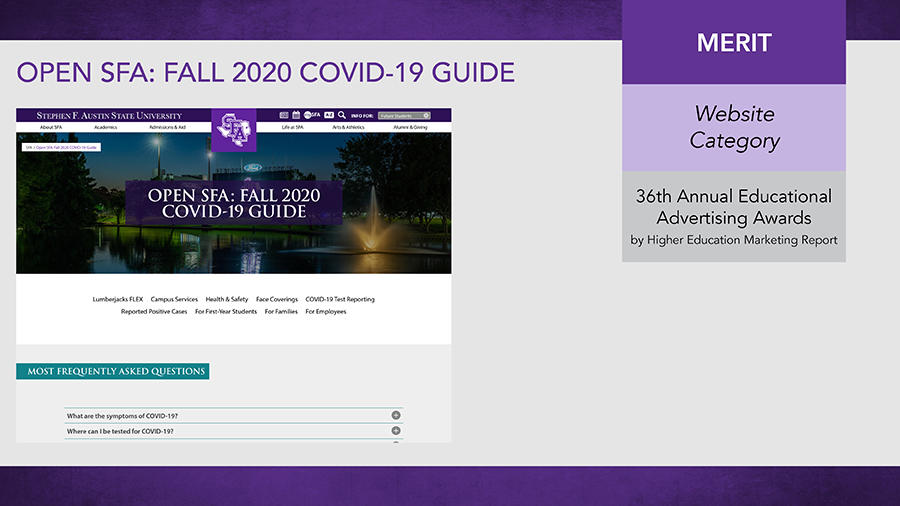
Task: Expand the COVID-19 symptoms question
Action: [396, 415]
